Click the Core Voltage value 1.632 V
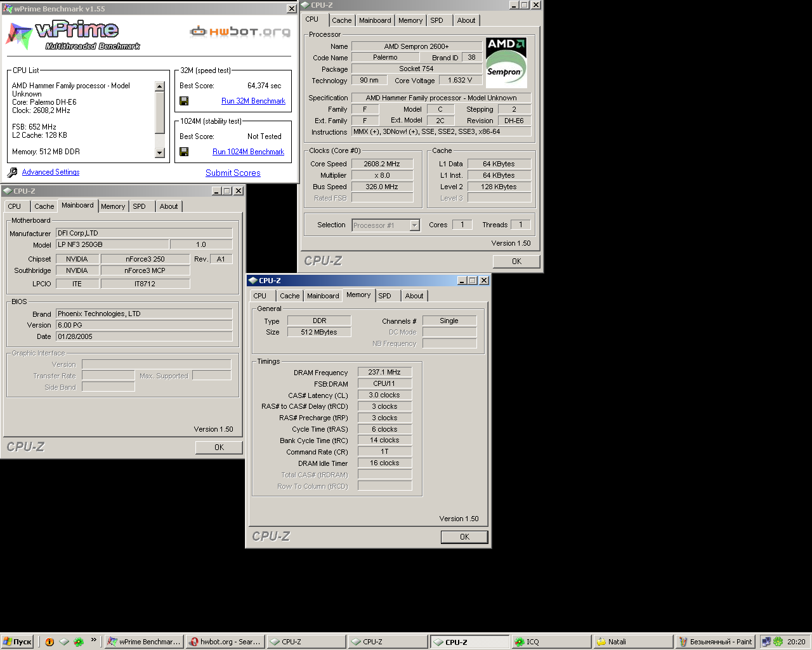The image size is (812, 650). [460, 81]
